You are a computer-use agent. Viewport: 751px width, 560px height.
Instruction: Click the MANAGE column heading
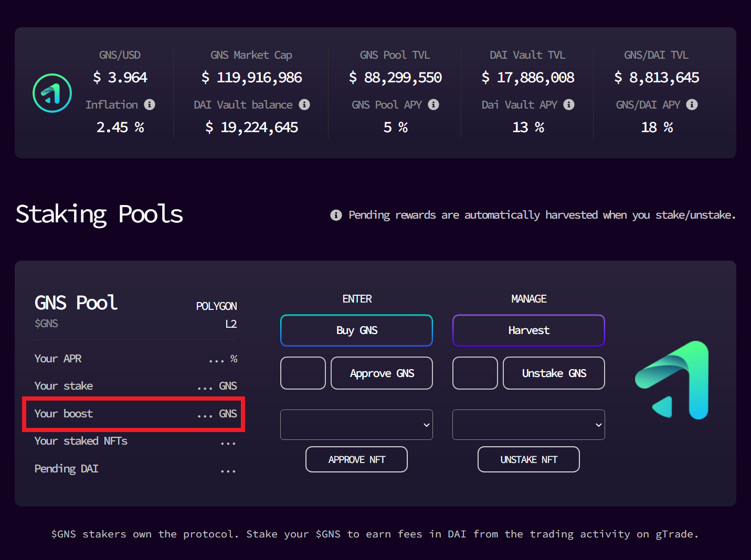pyautogui.click(x=529, y=299)
